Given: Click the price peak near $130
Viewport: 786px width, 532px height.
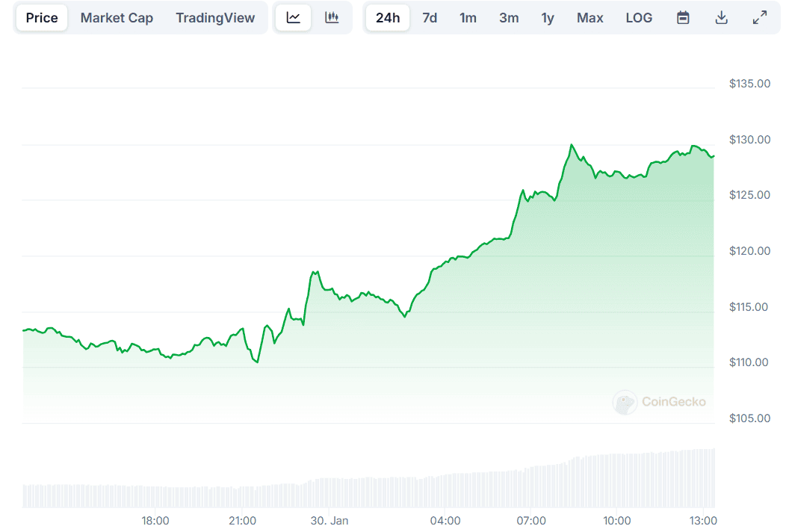Looking at the screenshot, I should pyautogui.click(x=572, y=145).
